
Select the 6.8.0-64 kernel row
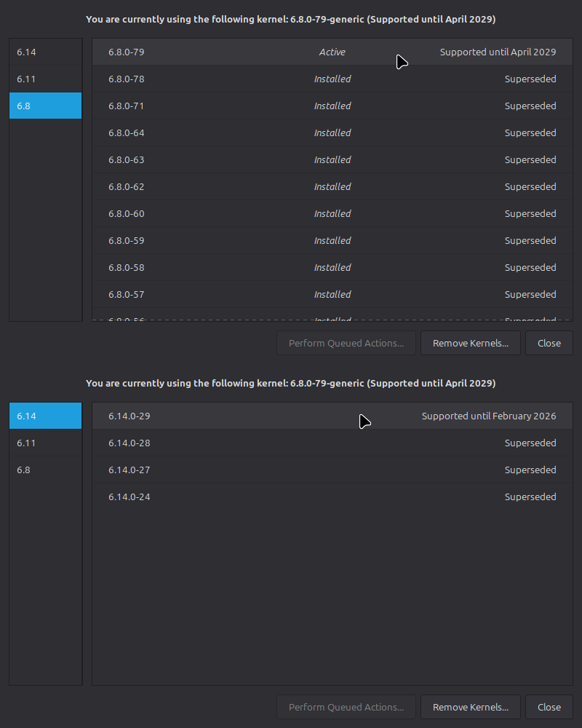tap(332, 132)
